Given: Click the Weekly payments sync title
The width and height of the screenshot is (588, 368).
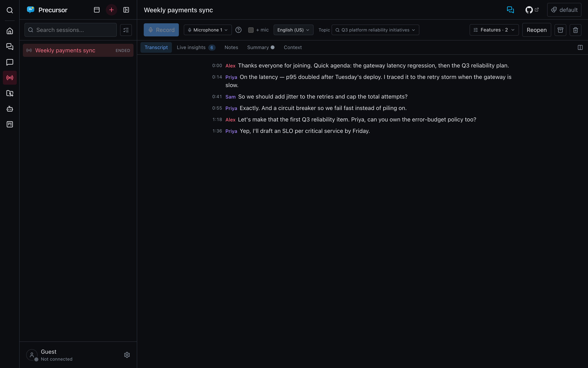Looking at the screenshot, I should coord(178,10).
